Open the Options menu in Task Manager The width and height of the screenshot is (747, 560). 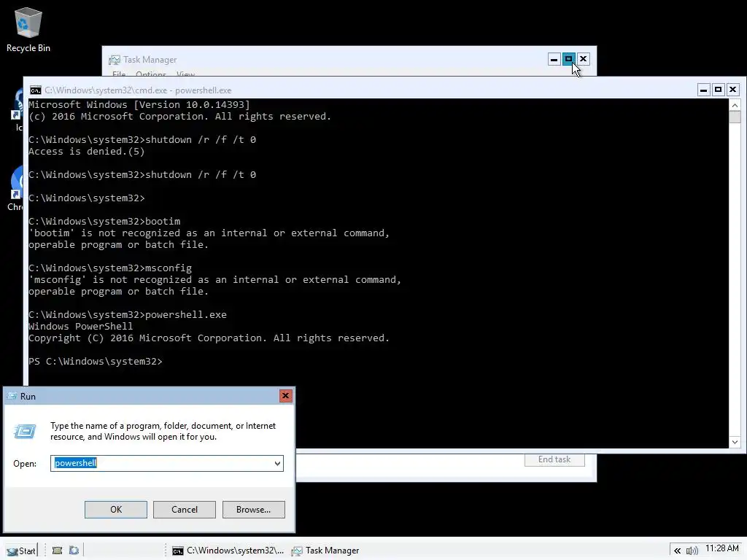150,74
